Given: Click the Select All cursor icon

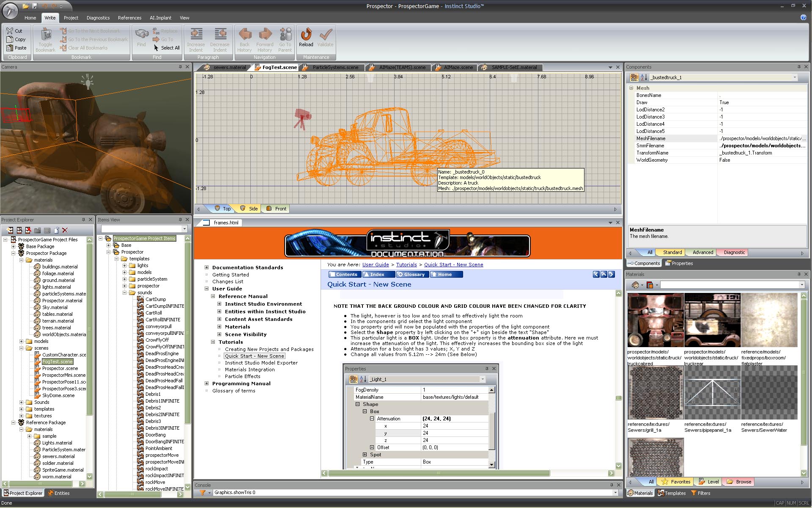Looking at the screenshot, I should point(156,48).
